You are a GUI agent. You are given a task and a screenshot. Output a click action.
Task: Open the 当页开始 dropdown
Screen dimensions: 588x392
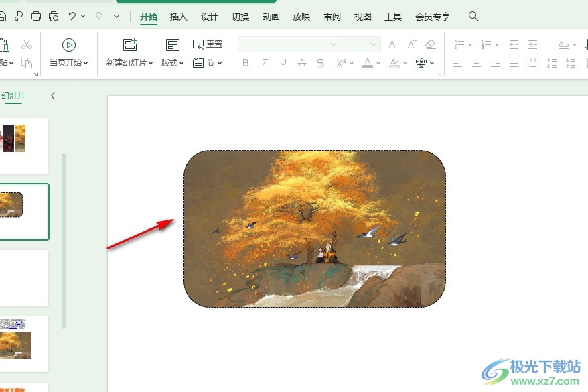coord(68,62)
